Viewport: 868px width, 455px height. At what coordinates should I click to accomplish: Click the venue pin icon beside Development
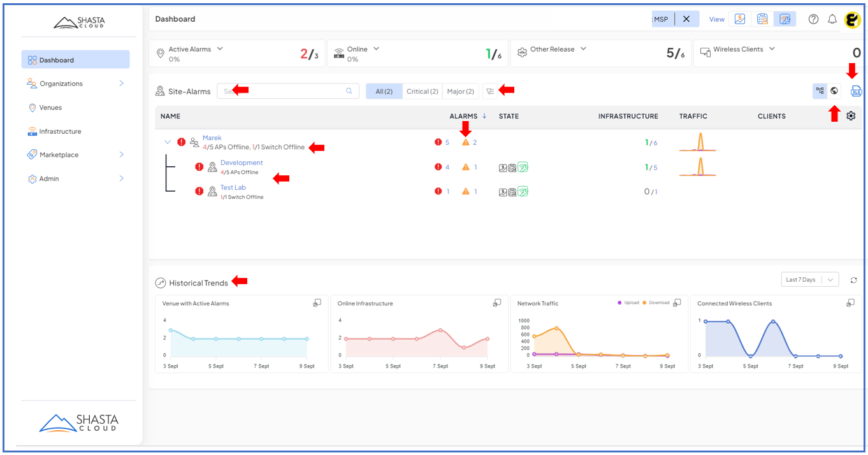tap(212, 167)
